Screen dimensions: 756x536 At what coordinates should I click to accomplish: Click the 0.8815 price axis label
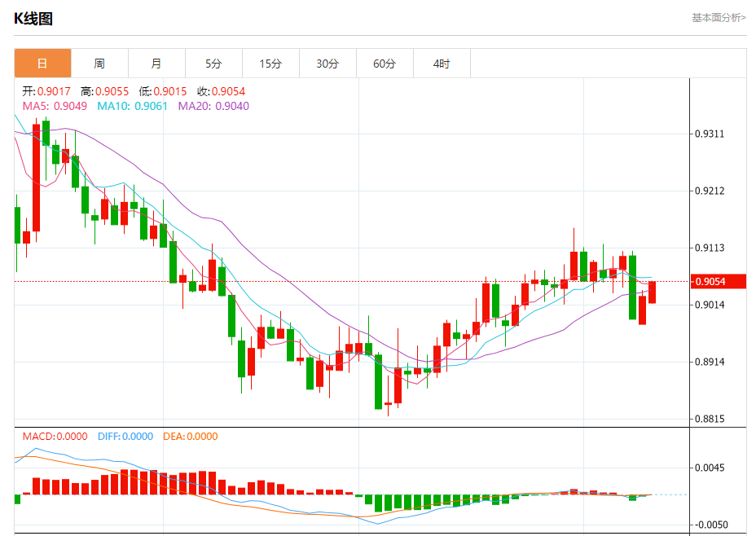click(x=710, y=419)
